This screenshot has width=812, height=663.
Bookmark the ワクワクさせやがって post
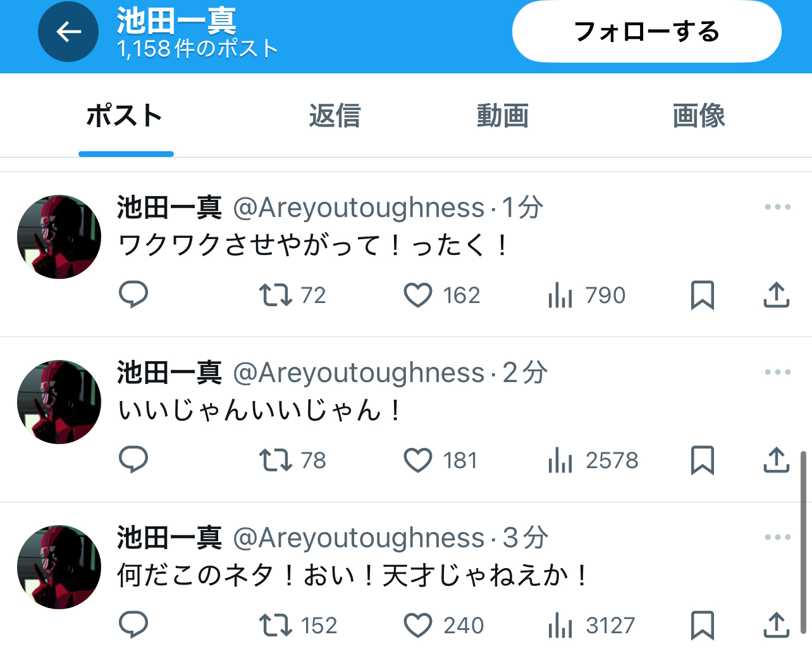[703, 295]
